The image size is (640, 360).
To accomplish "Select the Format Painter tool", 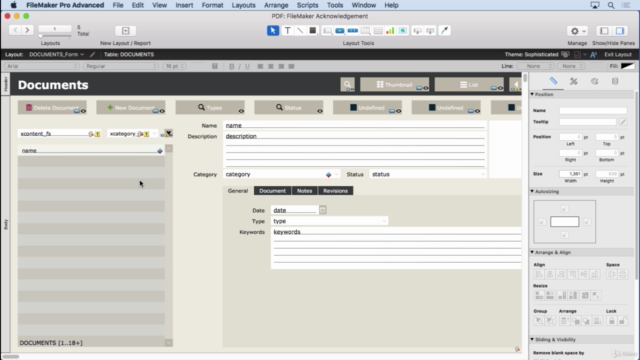I will pos(444,31).
